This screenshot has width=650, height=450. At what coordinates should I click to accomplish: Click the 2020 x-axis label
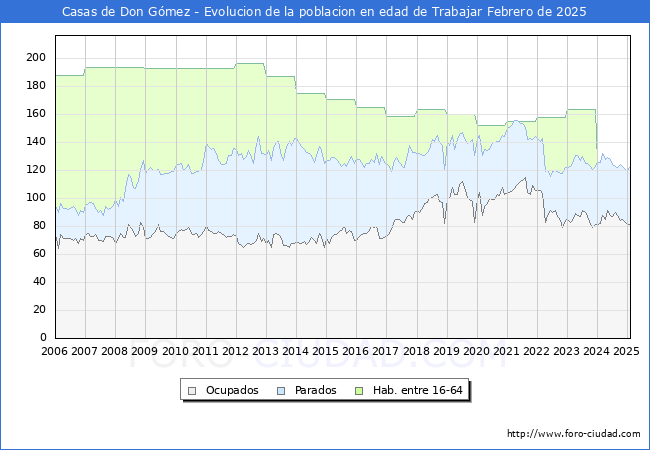(476, 351)
